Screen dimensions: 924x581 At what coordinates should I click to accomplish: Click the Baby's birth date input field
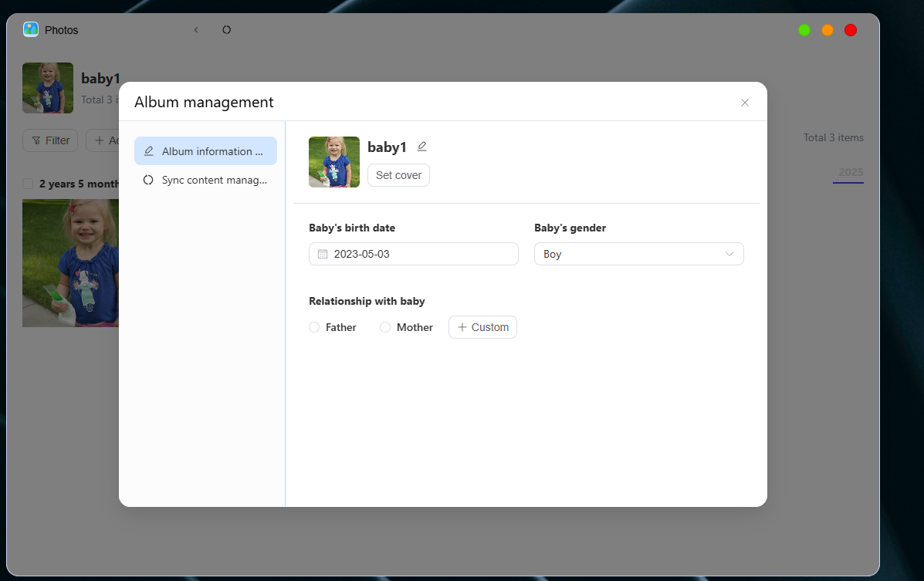(x=414, y=254)
